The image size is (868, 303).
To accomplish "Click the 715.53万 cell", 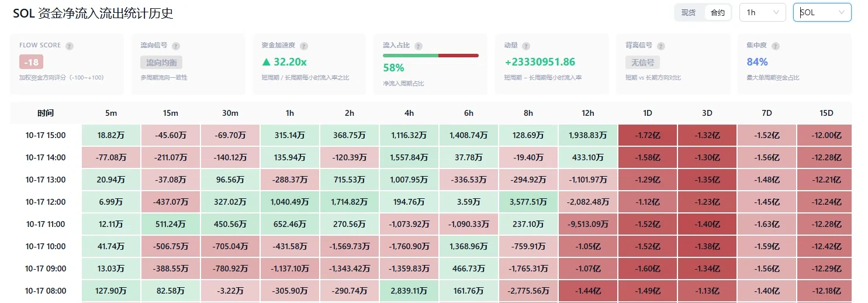I will (350, 180).
